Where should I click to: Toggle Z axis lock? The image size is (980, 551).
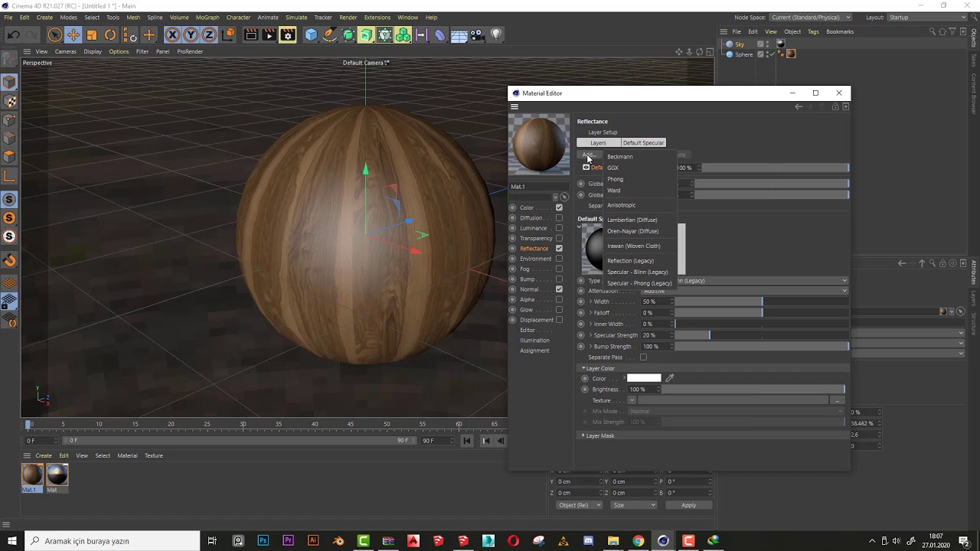[209, 34]
